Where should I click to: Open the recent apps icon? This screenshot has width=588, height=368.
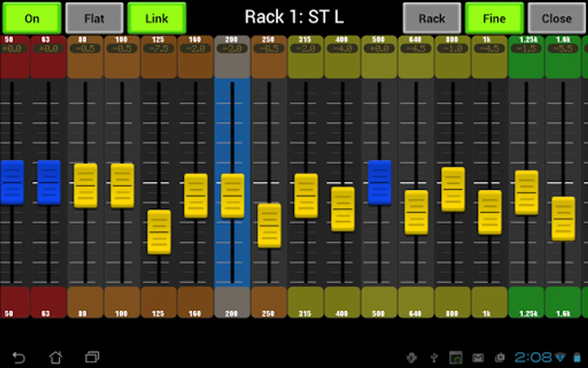(x=92, y=357)
